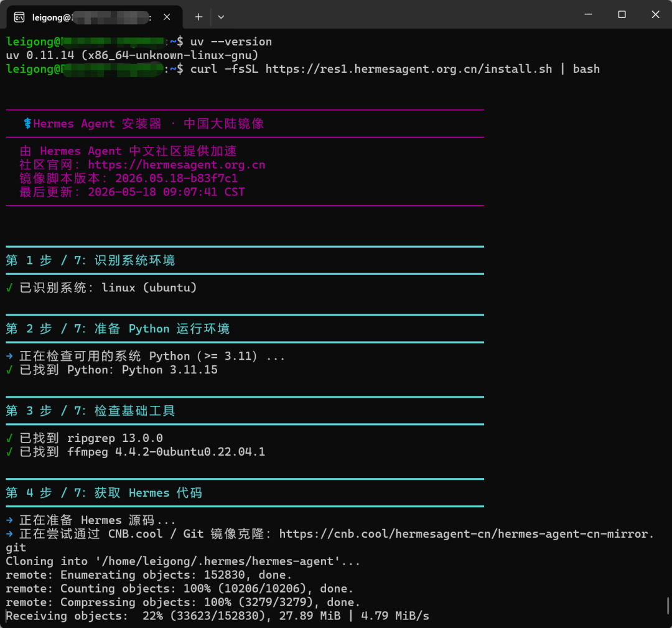Click the arrow before 正在准备 Hermes 源码
672x628 pixels.
[9, 520]
